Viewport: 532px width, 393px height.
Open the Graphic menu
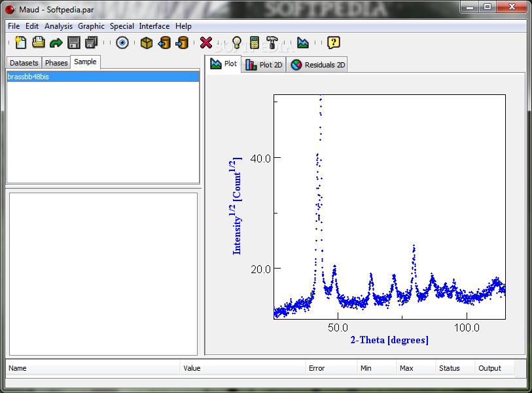pyautogui.click(x=91, y=26)
